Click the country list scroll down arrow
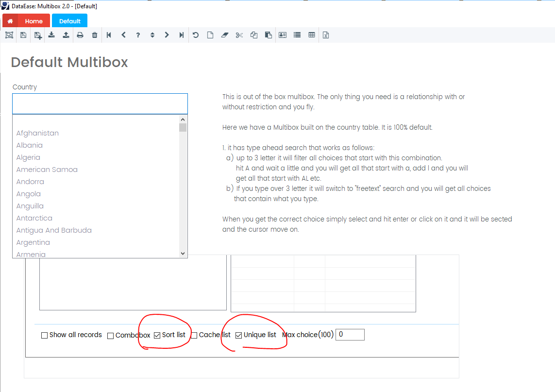 click(x=183, y=253)
